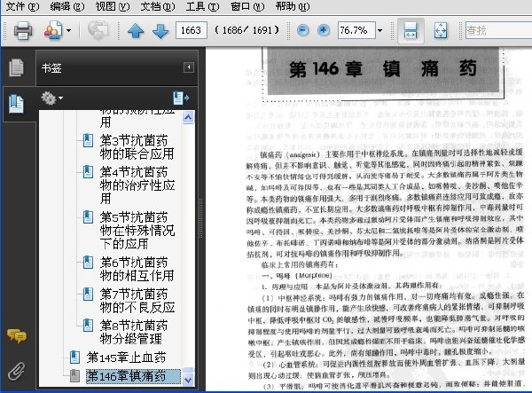Click the zoom out minus button
Screen dimensions: 532x393
click(x=303, y=30)
